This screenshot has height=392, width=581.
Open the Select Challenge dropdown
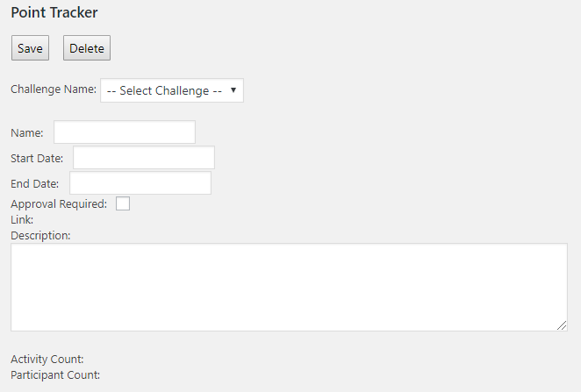[171, 90]
